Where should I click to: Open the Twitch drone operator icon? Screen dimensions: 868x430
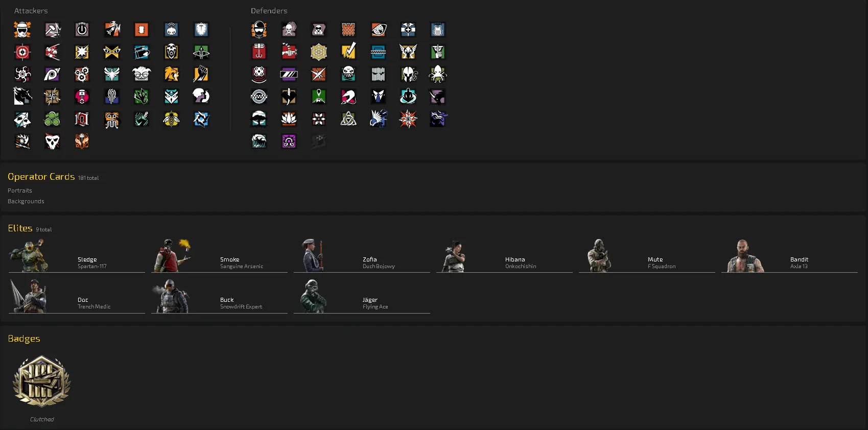pyautogui.click(x=171, y=30)
